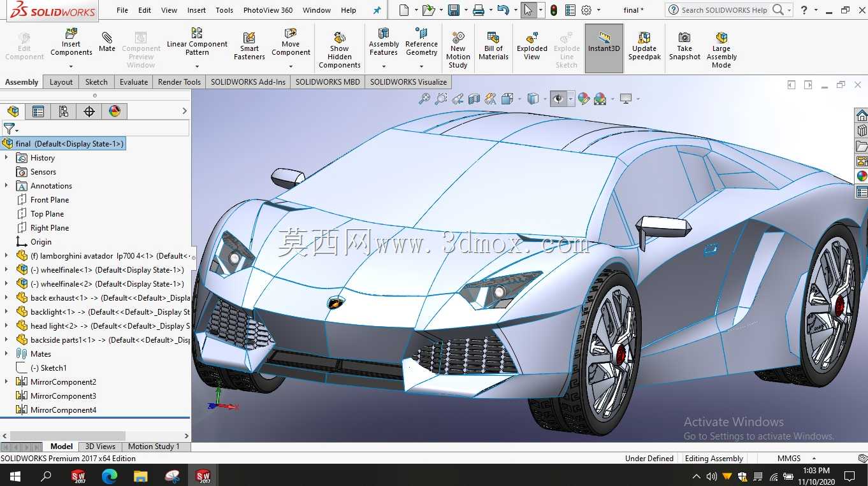This screenshot has width=868, height=486.
Task: Expand the Insert Components dropdown arrow
Action: click(71, 66)
